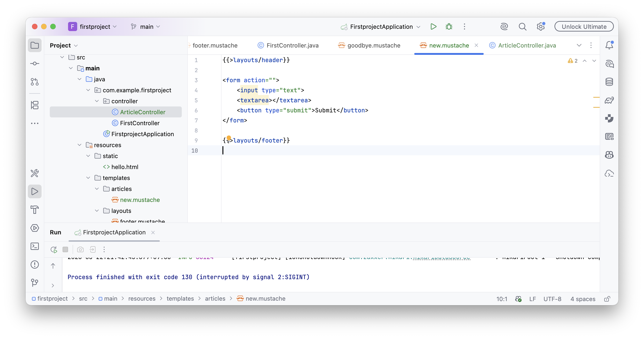Rerun the application in Run panel
This screenshot has height=339, width=644.
click(54, 249)
